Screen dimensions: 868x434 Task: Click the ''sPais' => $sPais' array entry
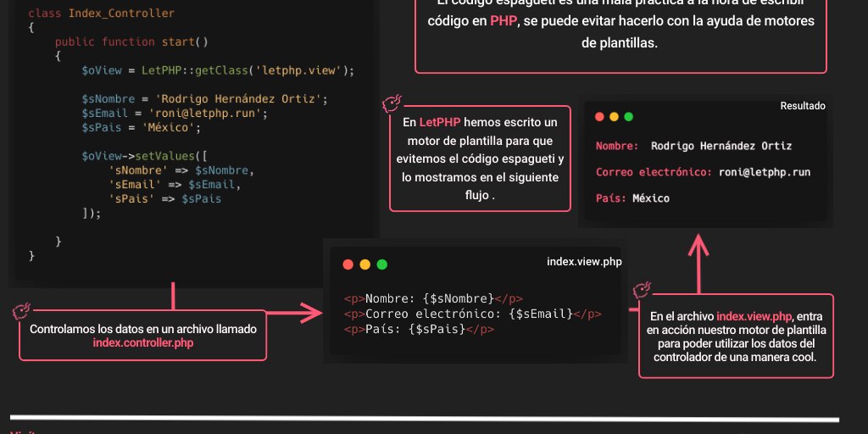[165, 199]
